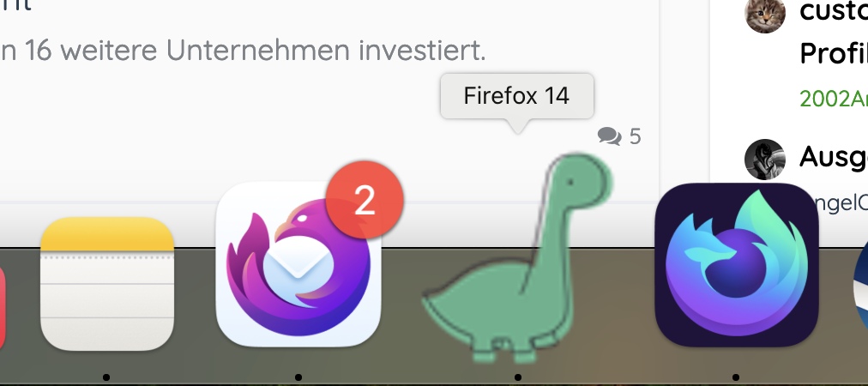The width and height of the screenshot is (868, 386).
Task: Click the running indicator dot beneath Notes
Action: [x=106, y=377]
